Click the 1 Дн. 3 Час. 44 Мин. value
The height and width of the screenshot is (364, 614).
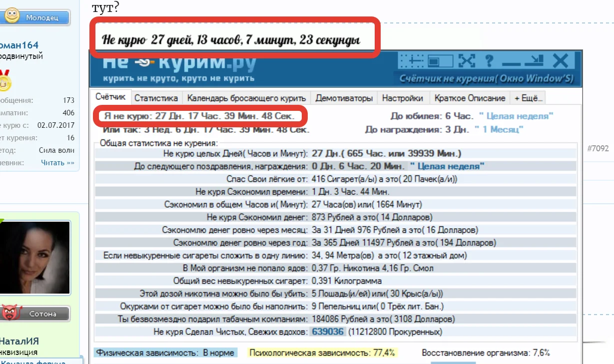click(x=351, y=191)
